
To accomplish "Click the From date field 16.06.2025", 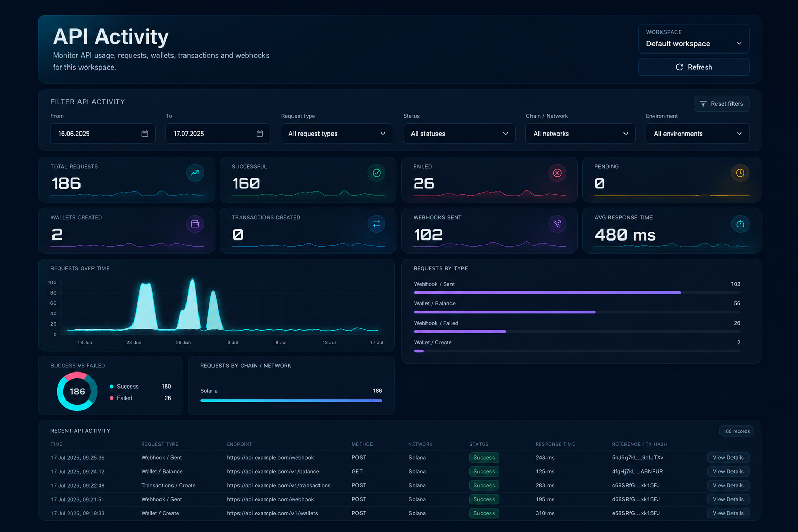I will [103, 134].
